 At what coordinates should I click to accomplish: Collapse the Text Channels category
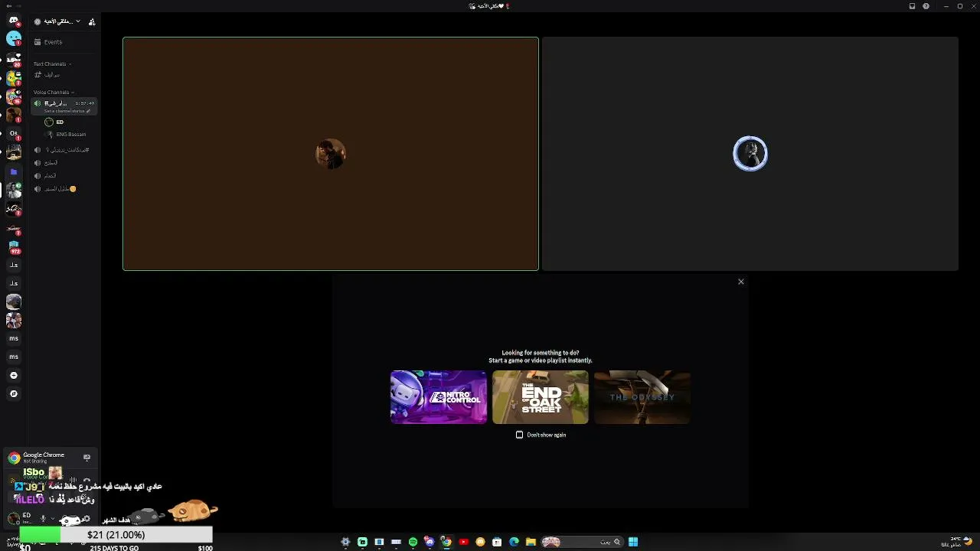51,64
